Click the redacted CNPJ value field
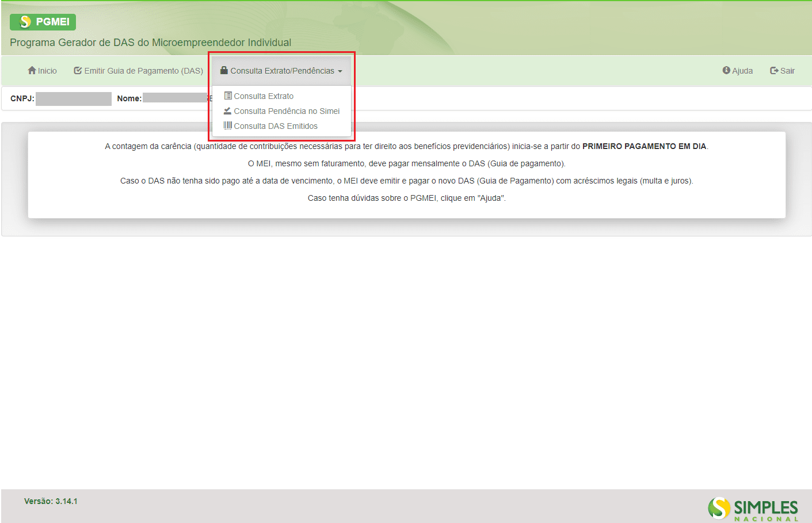The height and width of the screenshot is (523, 812). point(74,99)
